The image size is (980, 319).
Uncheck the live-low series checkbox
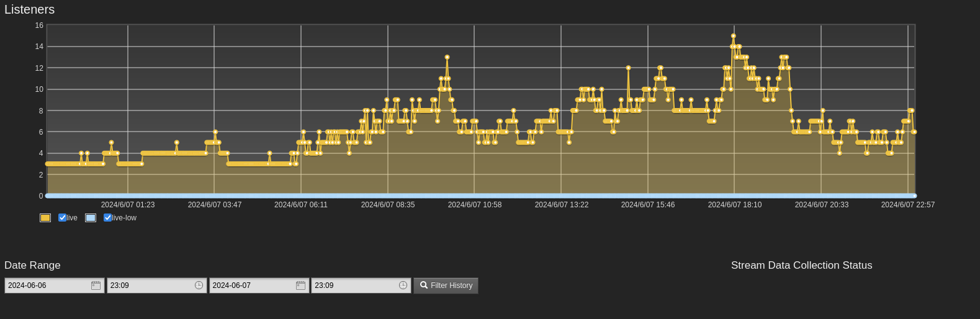pos(107,218)
